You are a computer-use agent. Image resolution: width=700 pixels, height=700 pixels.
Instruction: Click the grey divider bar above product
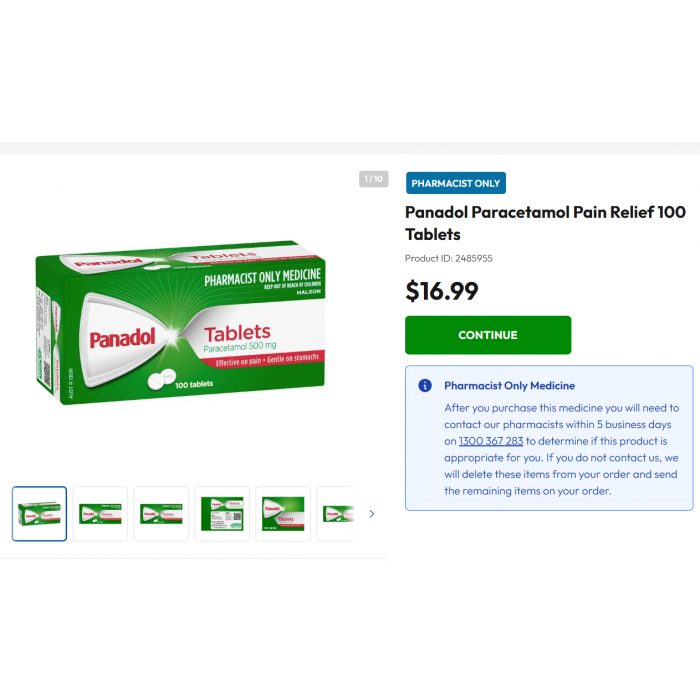350,148
